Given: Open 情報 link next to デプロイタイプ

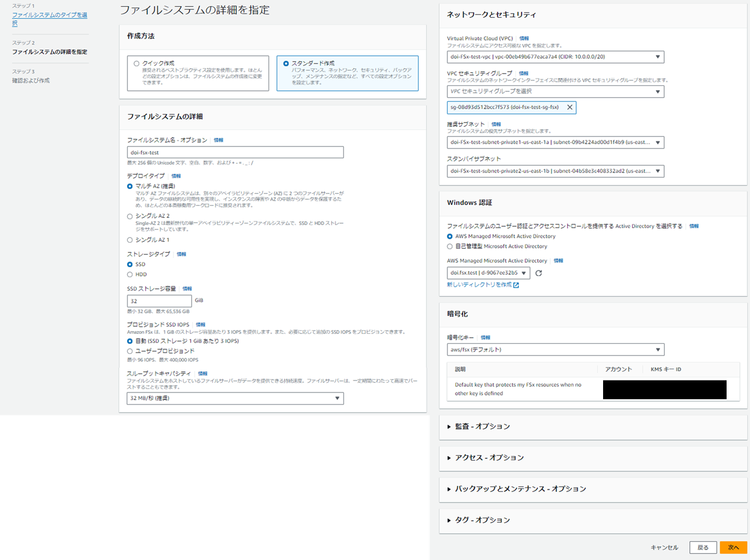Looking at the screenshot, I should (x=176, y=176).
